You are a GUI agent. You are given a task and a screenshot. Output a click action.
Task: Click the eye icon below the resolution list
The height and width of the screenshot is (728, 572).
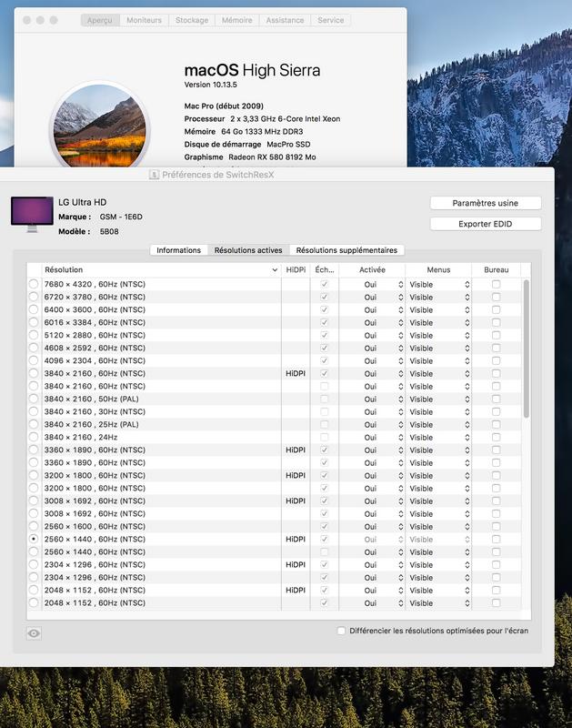(x=34, y=633)
